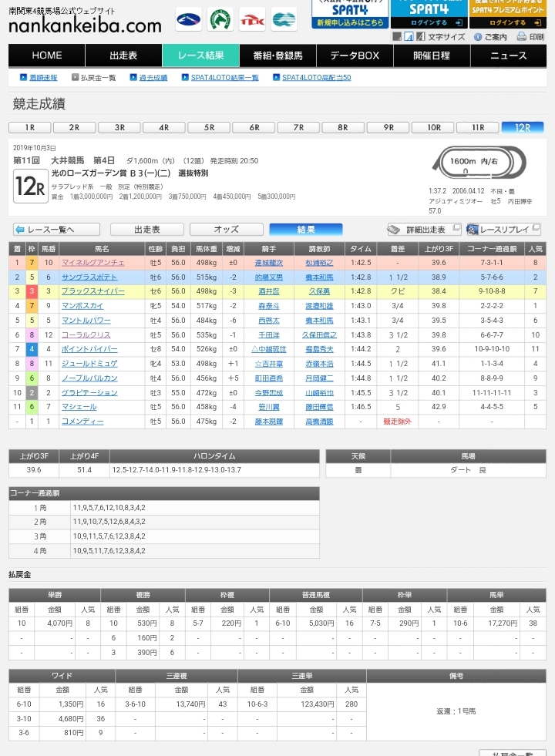Image resolution: width=555 pixels, height=756 pixels.
Task: Click the オッズ button
Action: 227,230
